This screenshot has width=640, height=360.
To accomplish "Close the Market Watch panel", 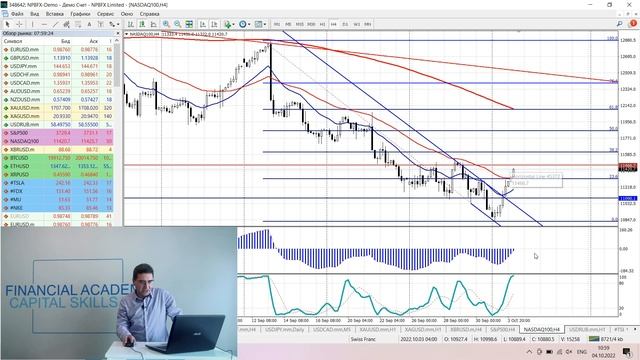I will pos(118,33).
